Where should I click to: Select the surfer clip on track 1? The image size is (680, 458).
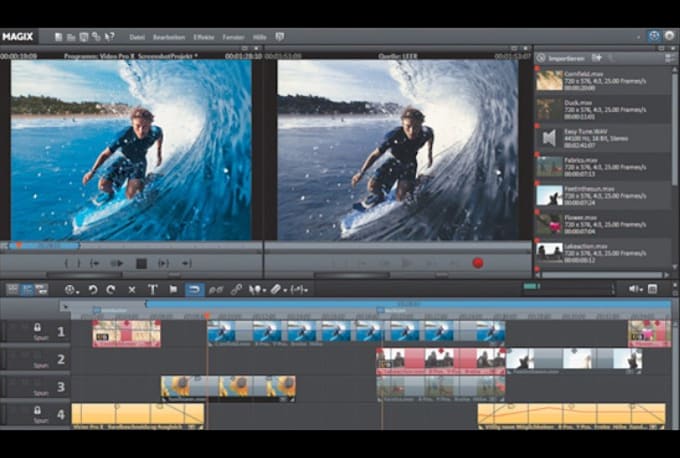pos(356,334)
